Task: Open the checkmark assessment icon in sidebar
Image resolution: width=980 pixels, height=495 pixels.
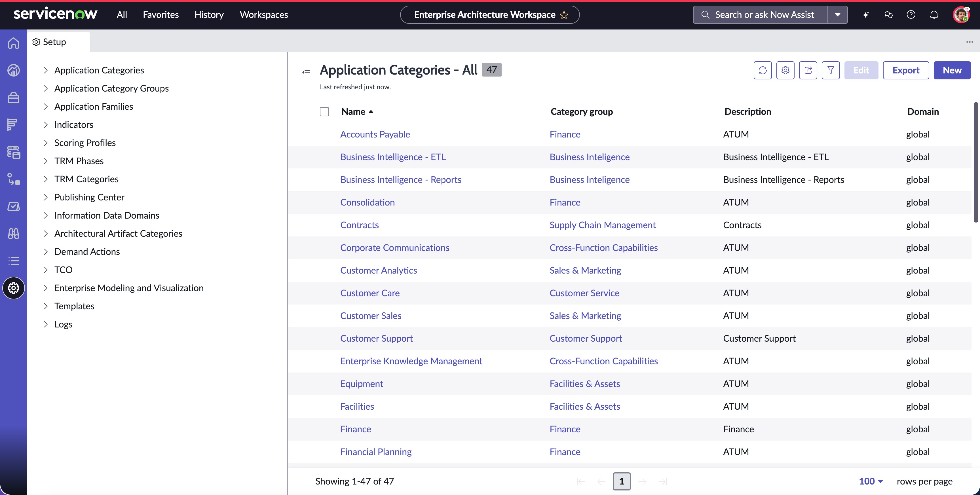Action: (x=14, y=207)
